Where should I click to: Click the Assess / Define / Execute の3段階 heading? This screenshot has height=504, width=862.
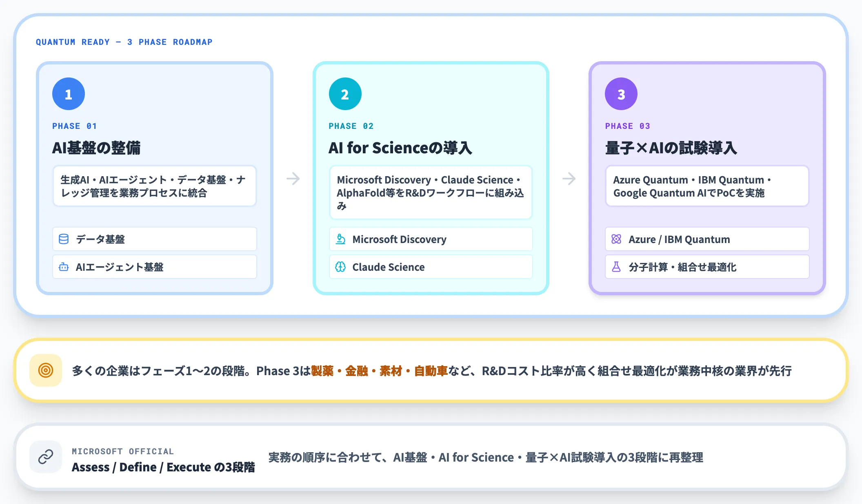pos(163,467)
